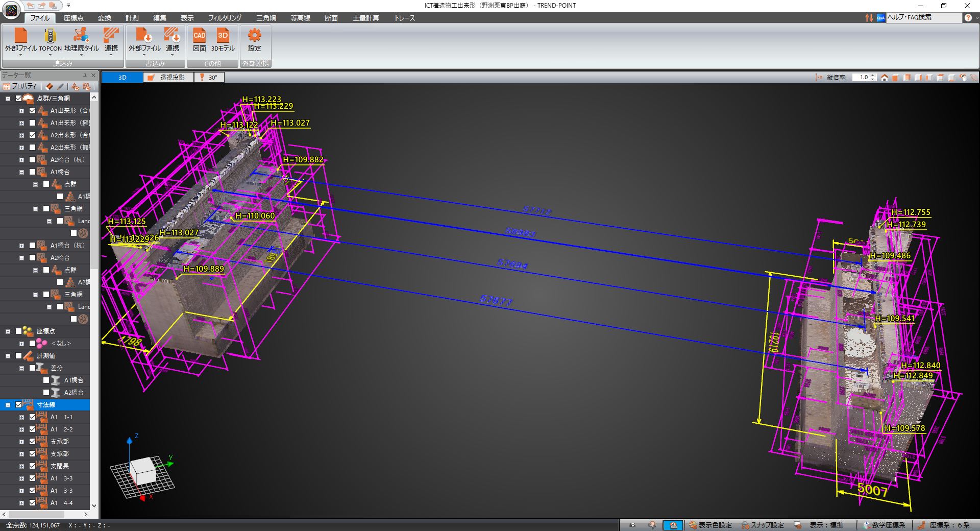
Task: Click the ヘルプ・FAQ検索 search field
Action: (923, 17)
